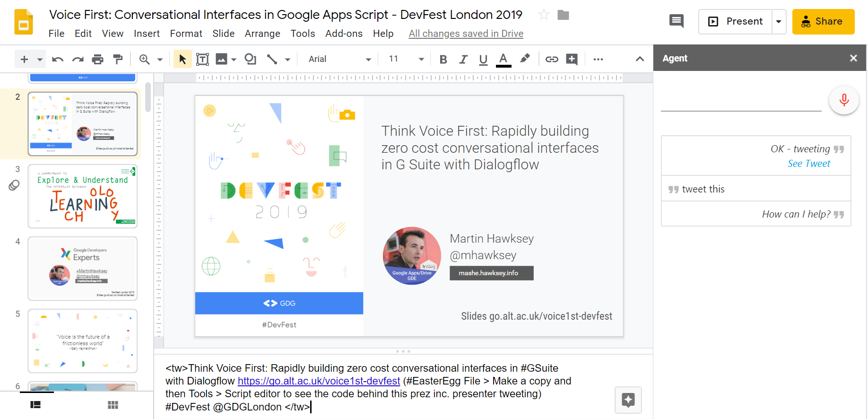The image size is (868, 419).
Task: Start the presentation with Present
Action: coord(735,21)
